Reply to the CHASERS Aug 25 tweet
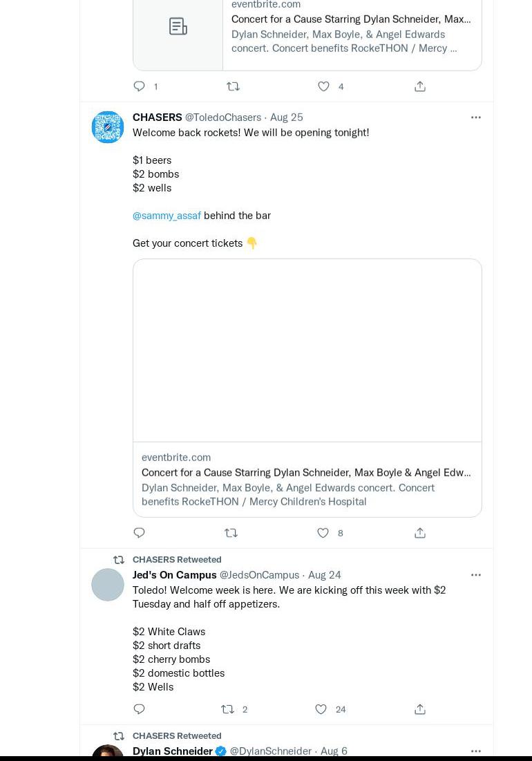Image resolution: width=532 pixels, height=761 pixels. pos(140,533)
